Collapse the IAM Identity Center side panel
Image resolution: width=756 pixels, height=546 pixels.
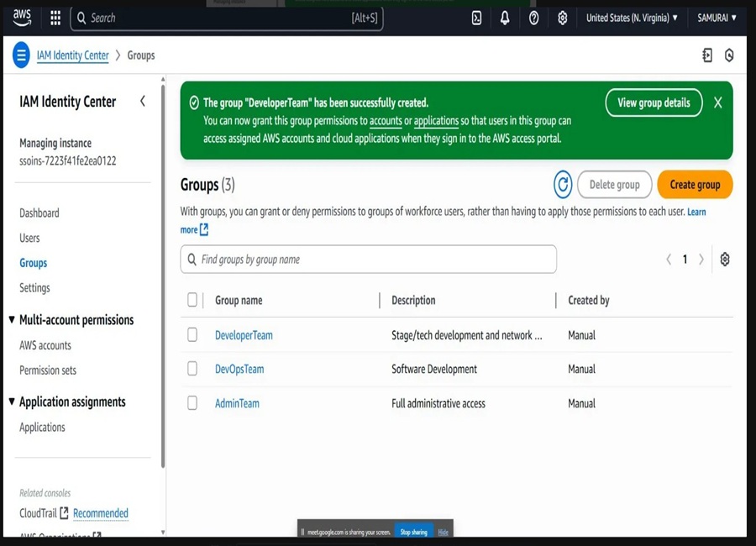click(143, 102)
